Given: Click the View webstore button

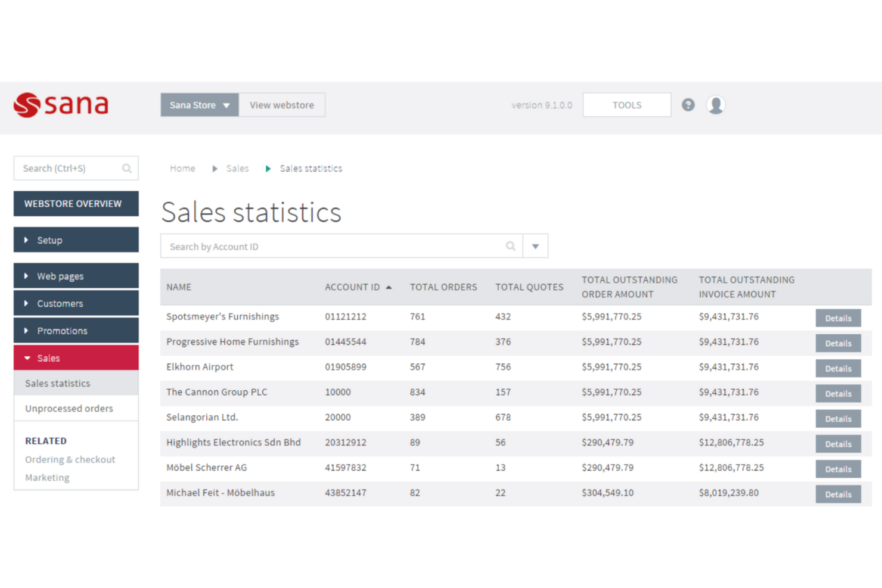Looking at the screenshot, I should click(282, 105).
